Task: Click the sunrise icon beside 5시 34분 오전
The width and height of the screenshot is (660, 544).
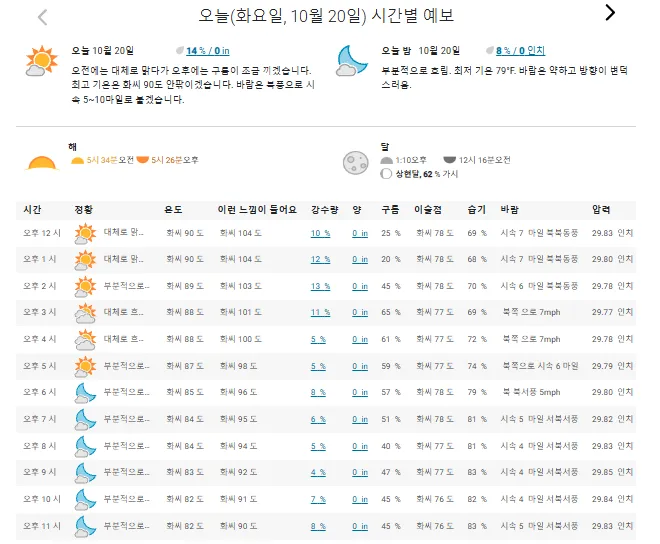Action: pos(77,160)
